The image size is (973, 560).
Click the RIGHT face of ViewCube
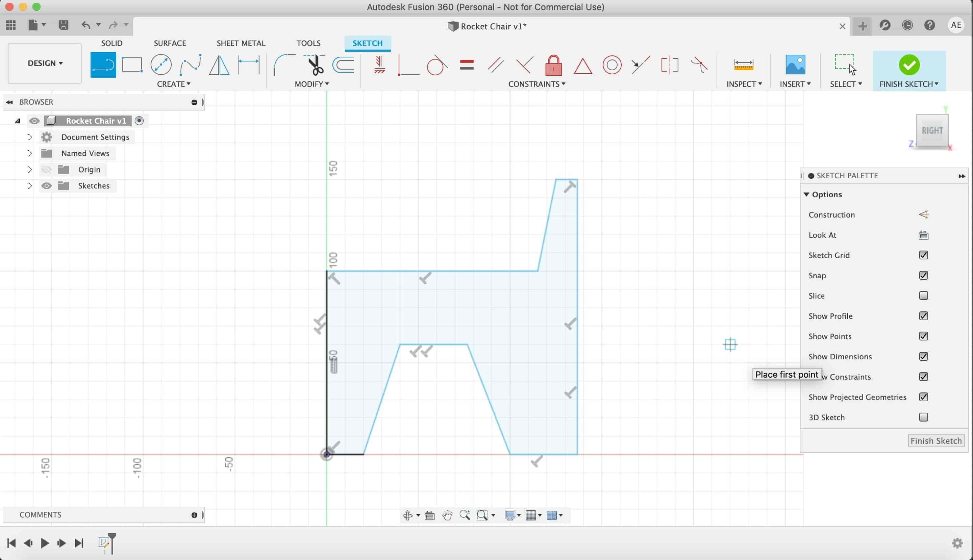pos(932,130)
